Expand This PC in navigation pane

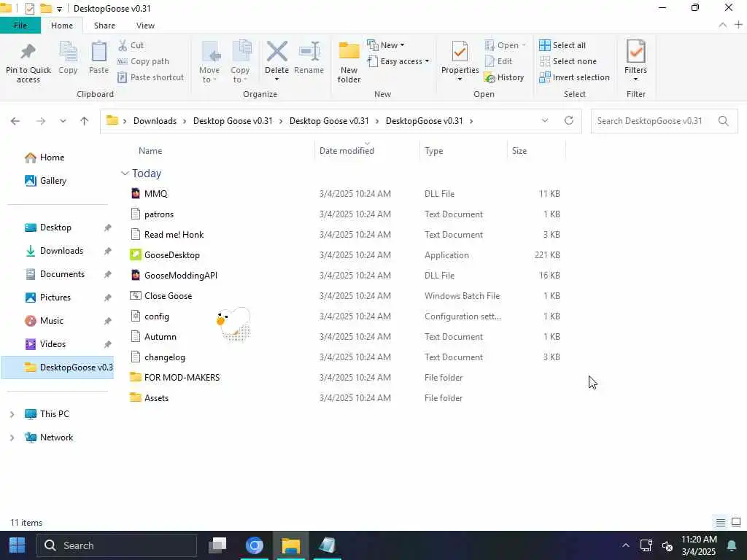click(x=12, y=414)
